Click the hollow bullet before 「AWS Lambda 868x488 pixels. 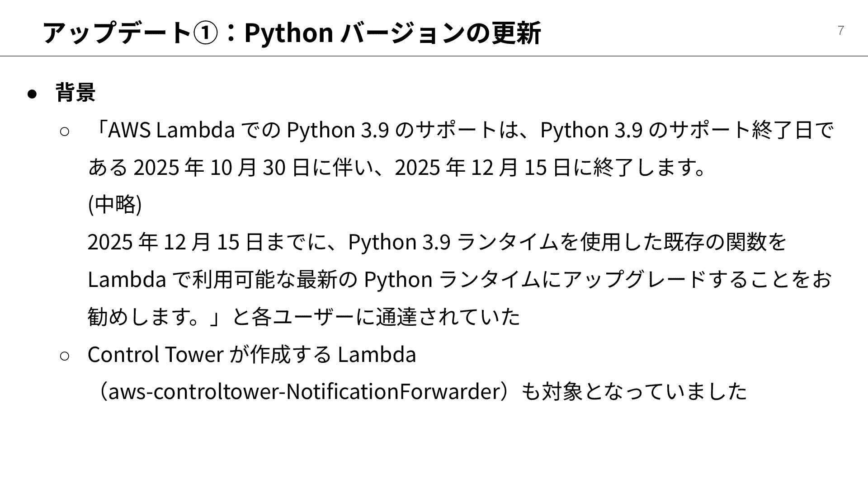(x=64, y=131)
